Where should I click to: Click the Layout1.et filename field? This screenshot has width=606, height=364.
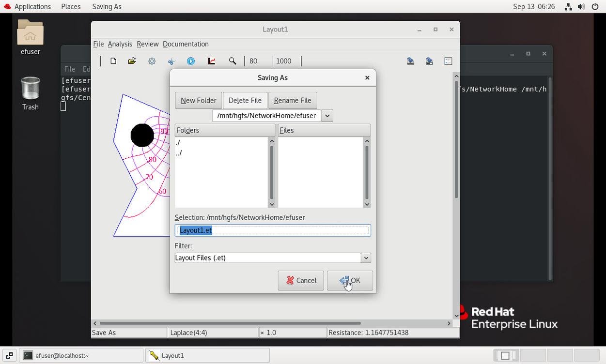coord(273,230)
